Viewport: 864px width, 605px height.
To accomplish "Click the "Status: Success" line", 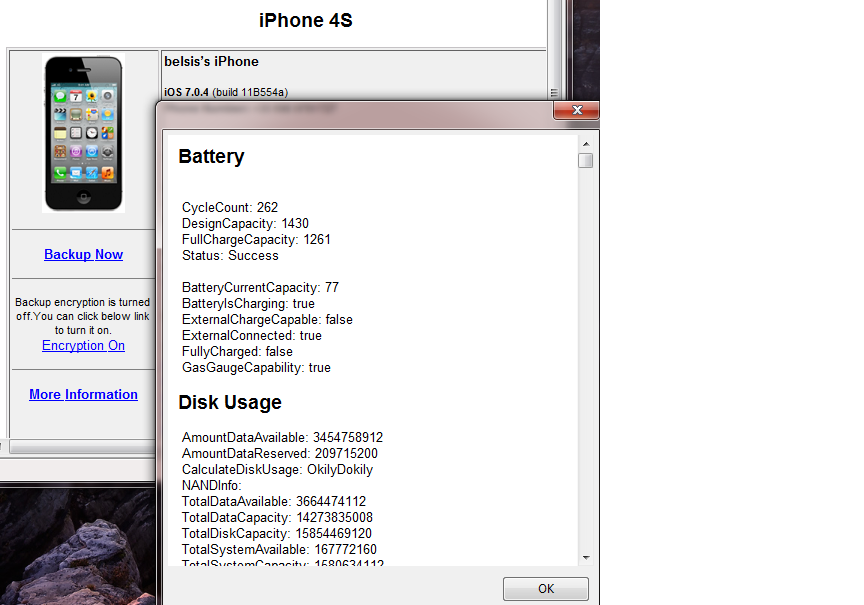I will click(x=230, y=255).
